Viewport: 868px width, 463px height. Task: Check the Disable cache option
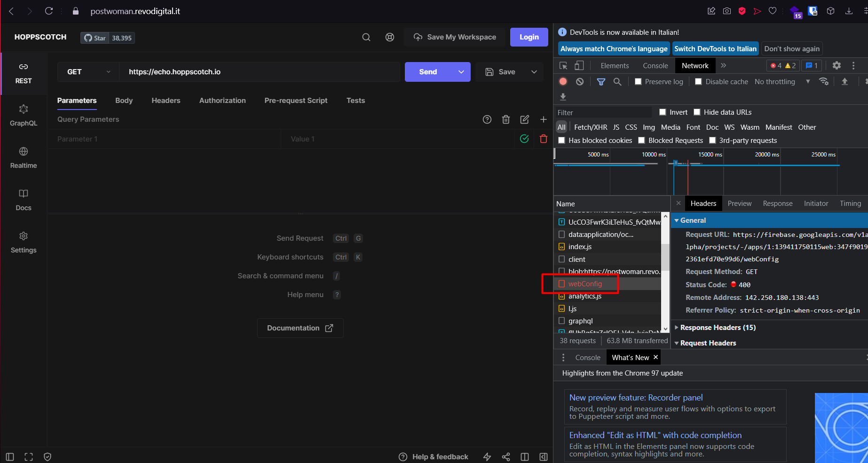click(698, 81)
